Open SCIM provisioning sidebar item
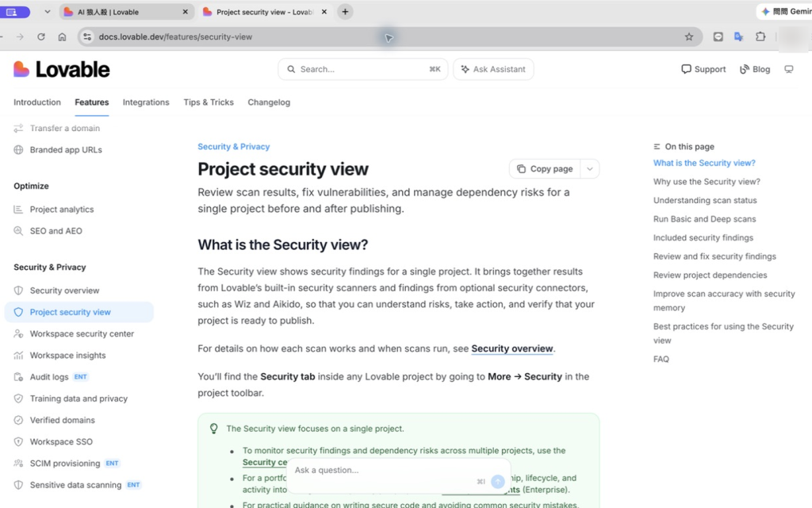Screen dimensions: 812x508 [79, 464]
